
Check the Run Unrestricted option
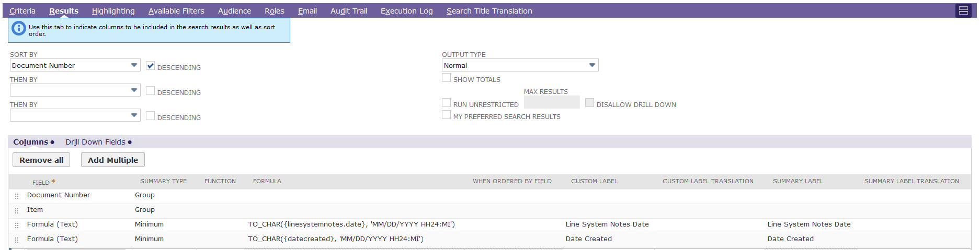[x=446, y=103]
